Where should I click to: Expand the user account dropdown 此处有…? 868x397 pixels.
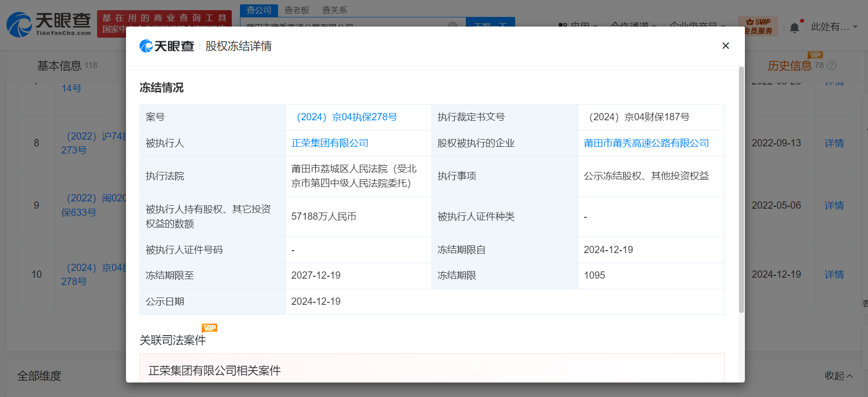[834, 27]
